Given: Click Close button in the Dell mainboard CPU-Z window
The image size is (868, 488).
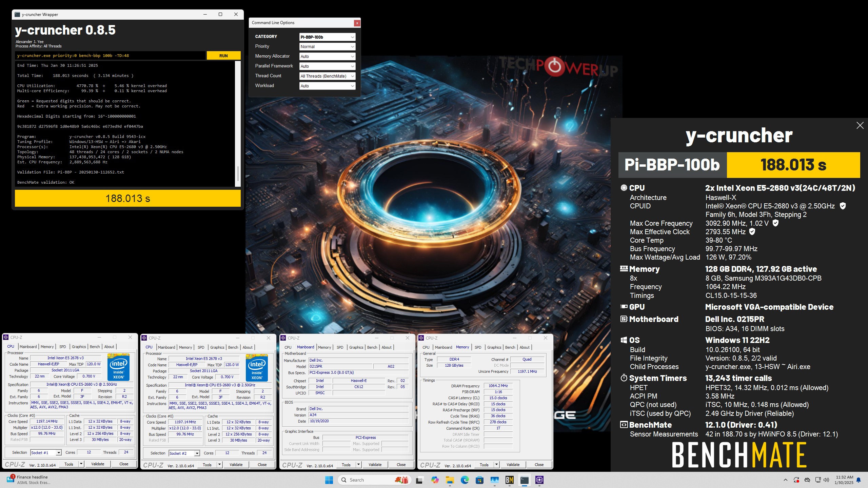Looking at the screenshot, I should click(401, 465).
